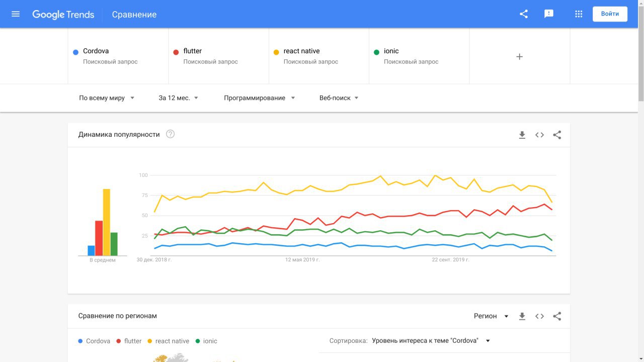644x362 pixels.
Task: Click the Динамика популярности heading
Action: [119, 134]
